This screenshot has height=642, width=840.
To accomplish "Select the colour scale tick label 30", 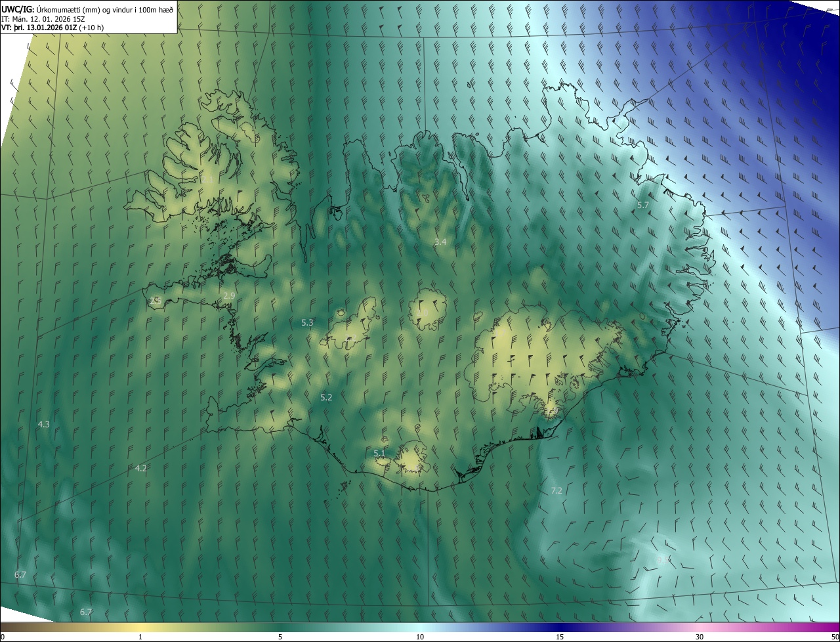I will pos(700,637).
